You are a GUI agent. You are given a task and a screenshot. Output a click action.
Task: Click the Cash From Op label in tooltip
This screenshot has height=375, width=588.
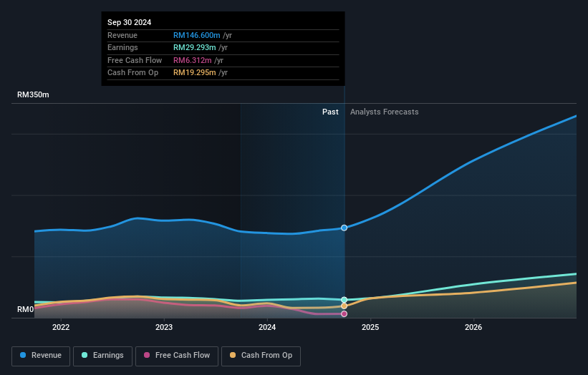[132, 73]
